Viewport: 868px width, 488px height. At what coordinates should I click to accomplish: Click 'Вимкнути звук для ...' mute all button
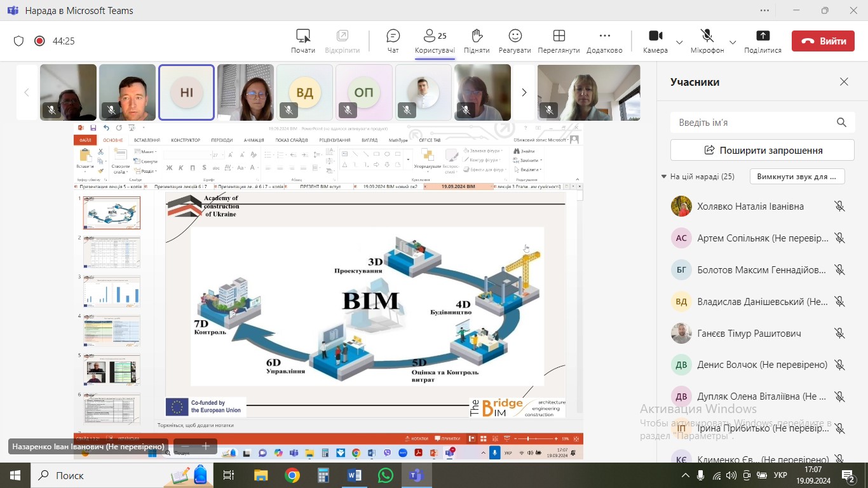797,177
